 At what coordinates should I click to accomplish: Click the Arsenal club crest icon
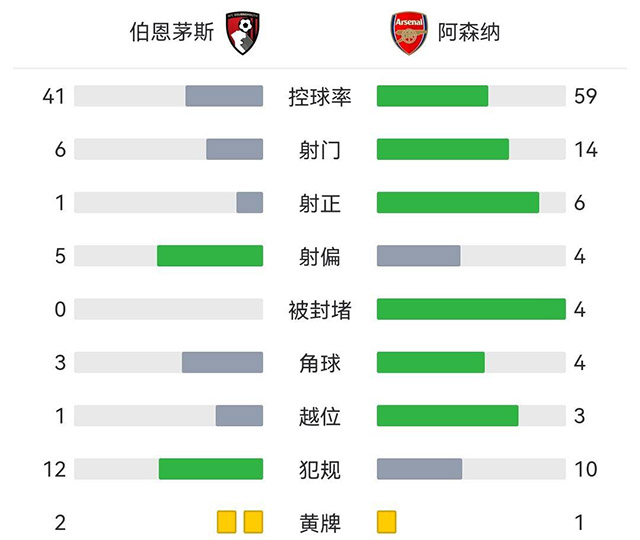tap(409, 34)
